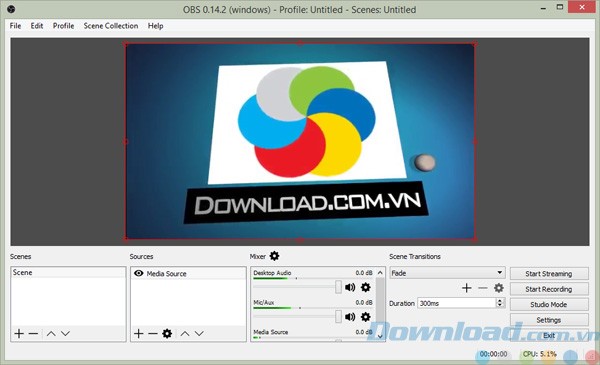The width and height of the screenshot is (600, 365).
Task: Remove selected source with minus icon
Action: click(x=153, y=334)
